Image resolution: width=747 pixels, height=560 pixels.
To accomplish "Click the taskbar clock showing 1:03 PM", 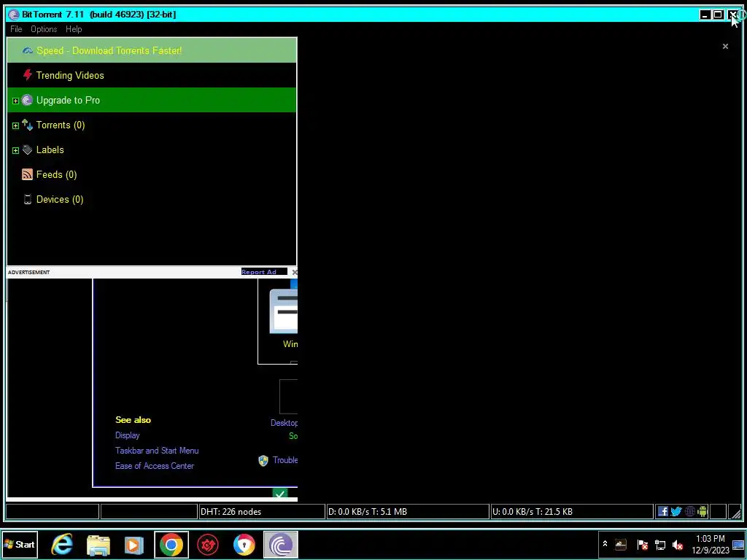I will click(x=711, y=544).
